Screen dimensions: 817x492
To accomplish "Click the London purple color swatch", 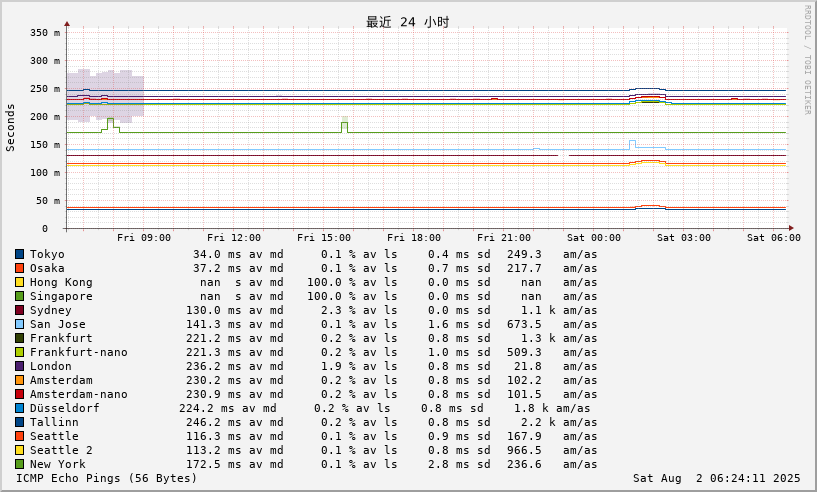I will (19, 367).
